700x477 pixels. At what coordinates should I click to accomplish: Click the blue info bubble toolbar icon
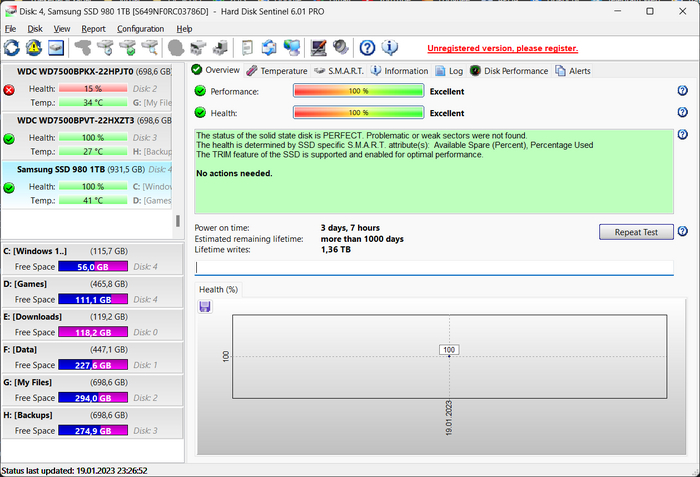coord(390,48)
